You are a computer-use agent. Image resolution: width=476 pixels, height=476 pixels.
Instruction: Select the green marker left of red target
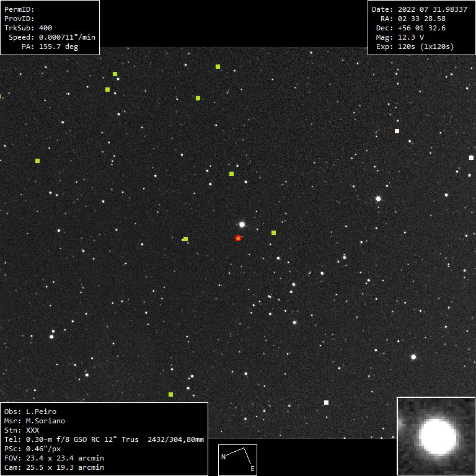[185, 239]
